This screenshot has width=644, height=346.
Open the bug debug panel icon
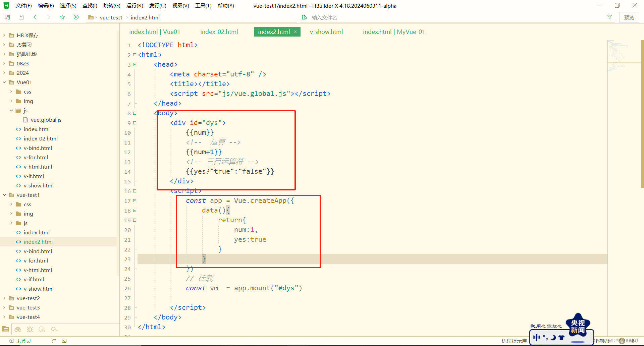[x=30, y=329]
